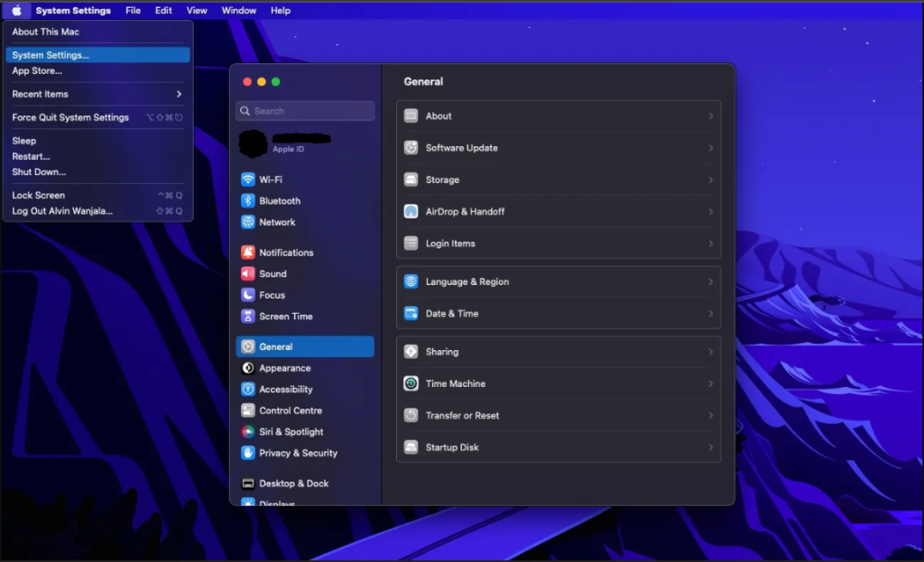The height and width of the screenshot is (562, 924).
Task: Click the chevron on the About row
Action: [710, 116]
